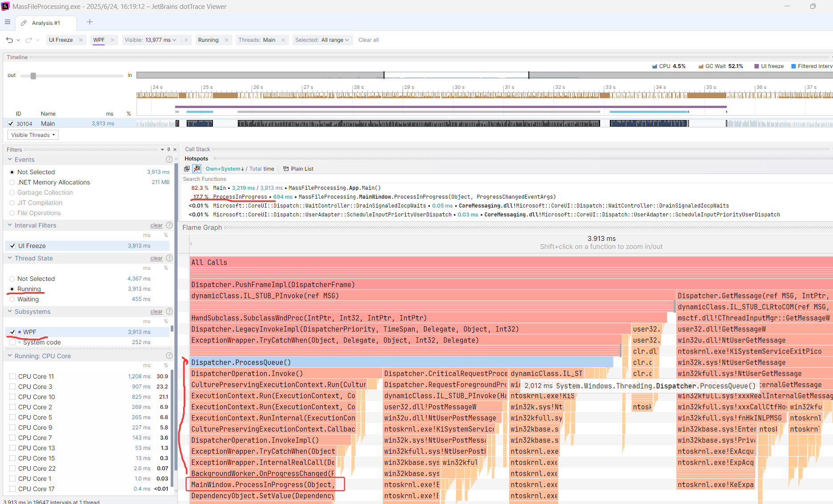Screen dimensions: 833x504
Task: Switch to the Analysis #1 tab
Action: (x=45, y=23)
